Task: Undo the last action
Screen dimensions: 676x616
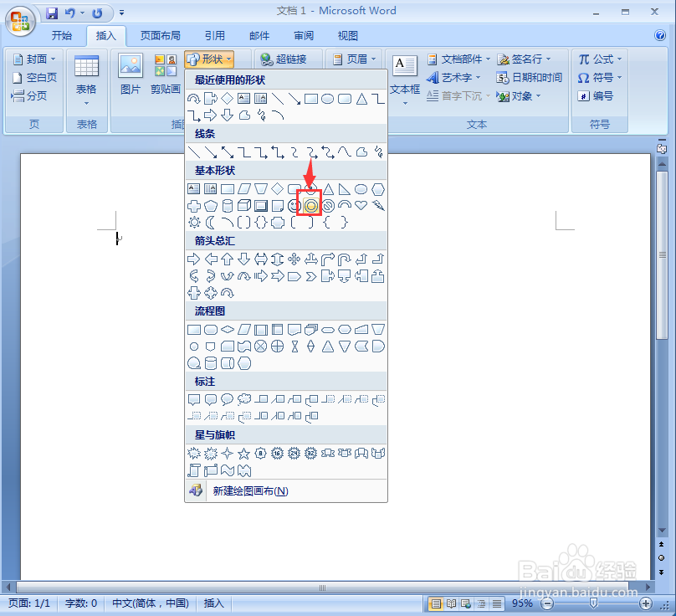Action: [x=69, y=13]
